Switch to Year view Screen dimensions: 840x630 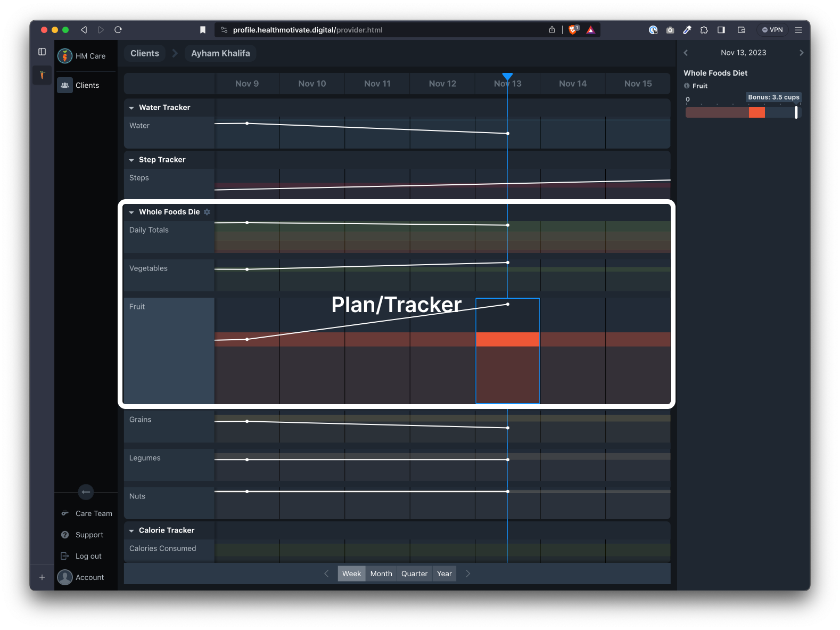click(x=444, y=574)
